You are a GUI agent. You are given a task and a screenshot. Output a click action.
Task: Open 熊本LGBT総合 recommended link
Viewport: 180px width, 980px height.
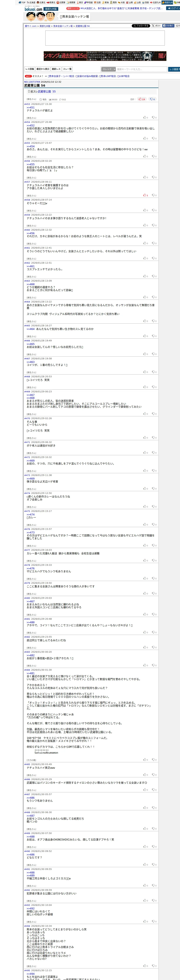click(108, 76)
